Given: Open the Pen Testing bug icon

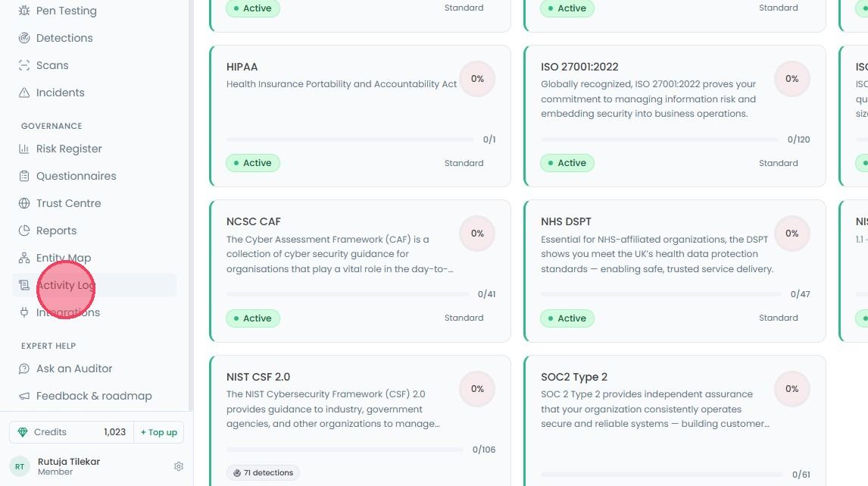Looking at the screenshot, I should (23, 11).
